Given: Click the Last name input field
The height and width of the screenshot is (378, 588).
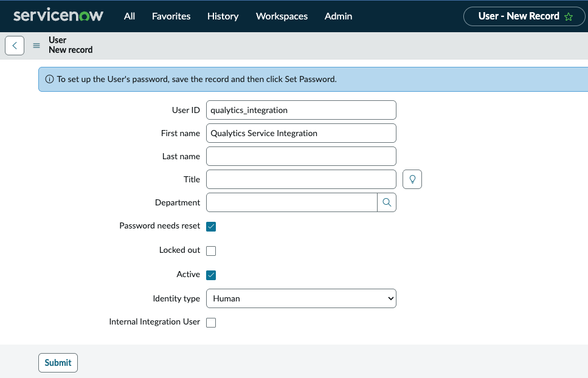Looking at the screenshot, I should coord(301,156).
